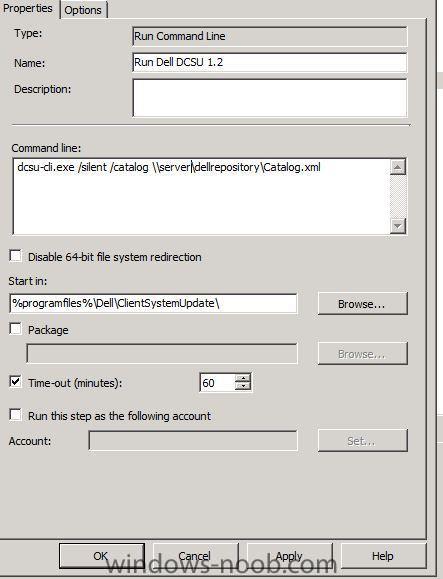Screen dimensions: 443x579
Task: Click the time-out minutes value field
Action: (217, 383)
